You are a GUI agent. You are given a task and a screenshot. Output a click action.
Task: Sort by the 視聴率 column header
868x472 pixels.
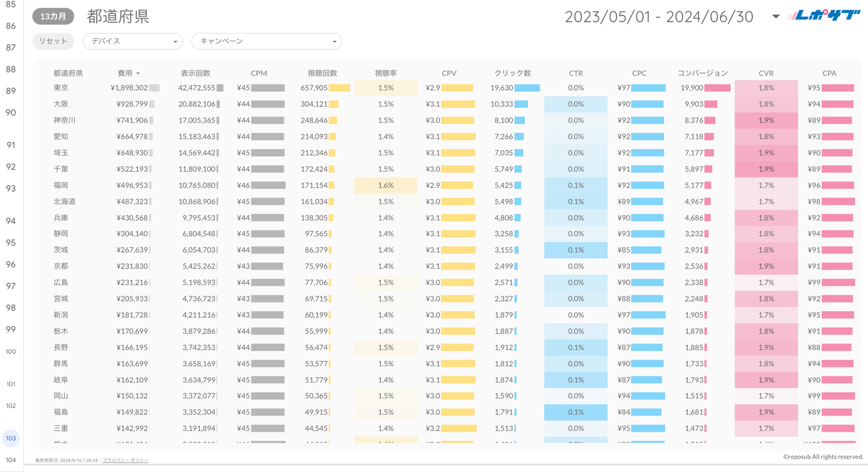click(386, 73)
